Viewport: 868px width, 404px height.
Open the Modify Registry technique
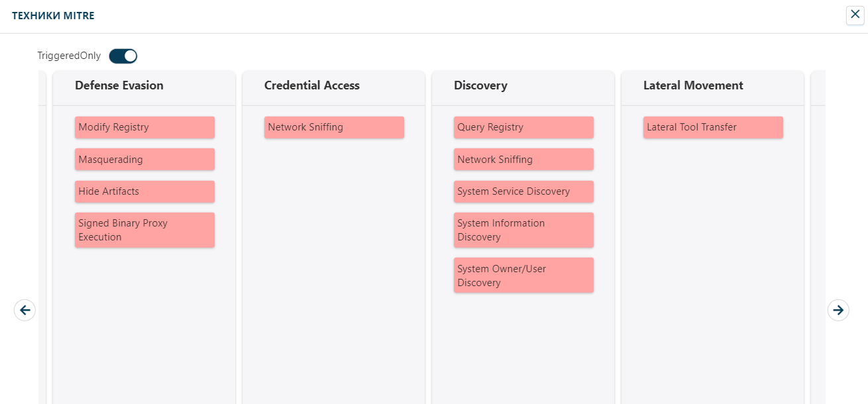click(144, 127)
